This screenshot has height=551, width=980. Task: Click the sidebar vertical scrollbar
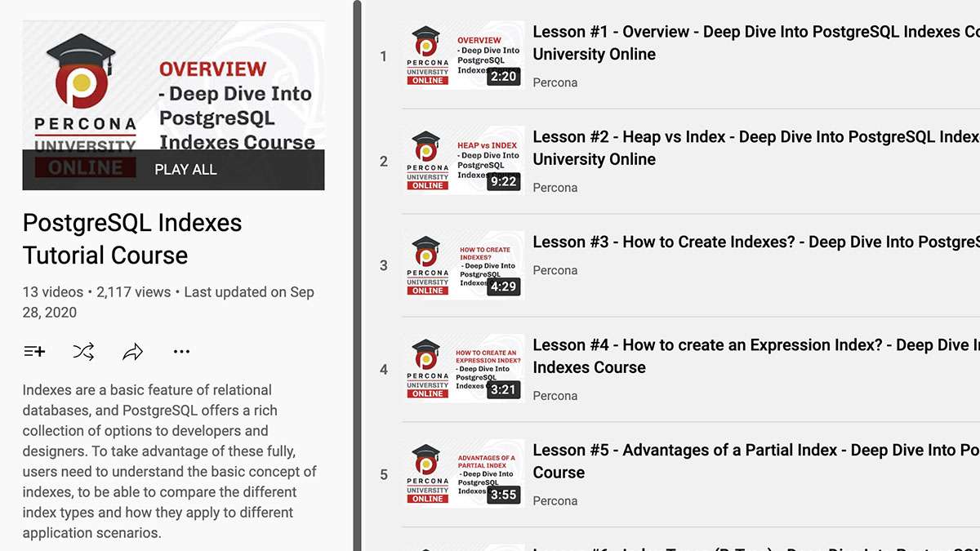(358, 276)
